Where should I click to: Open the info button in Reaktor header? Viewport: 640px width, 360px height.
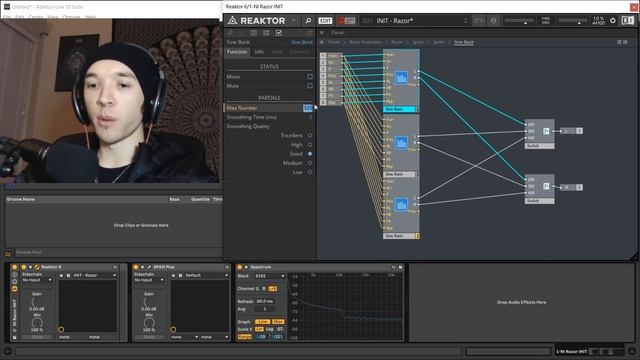point(493,20)
